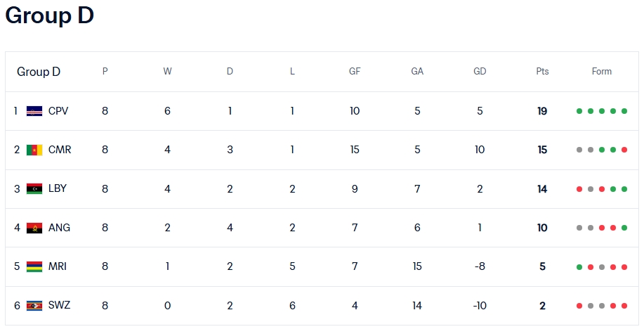Click the Cameroon flag icon
The image size is (644, 329).
pyautogui.click(x=34, y=150)
